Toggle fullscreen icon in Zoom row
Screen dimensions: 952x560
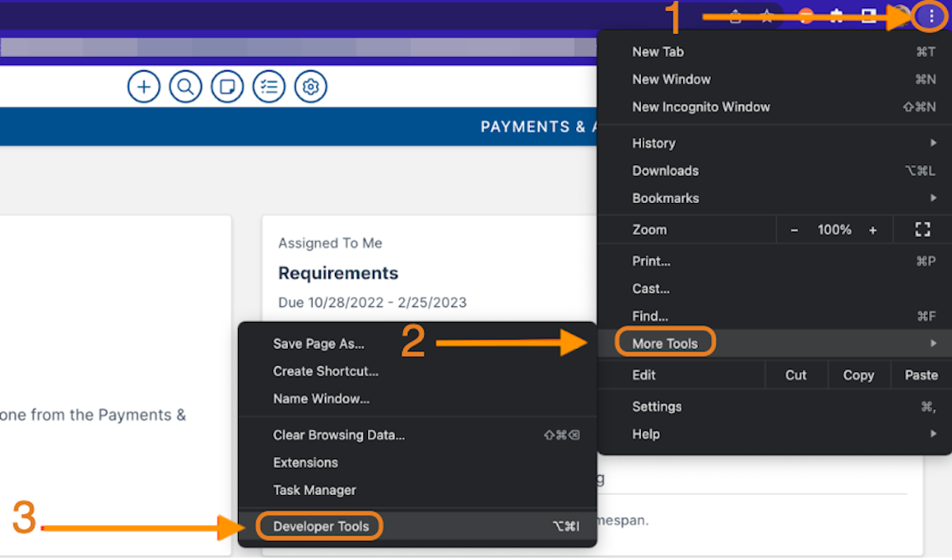point(922,229)
